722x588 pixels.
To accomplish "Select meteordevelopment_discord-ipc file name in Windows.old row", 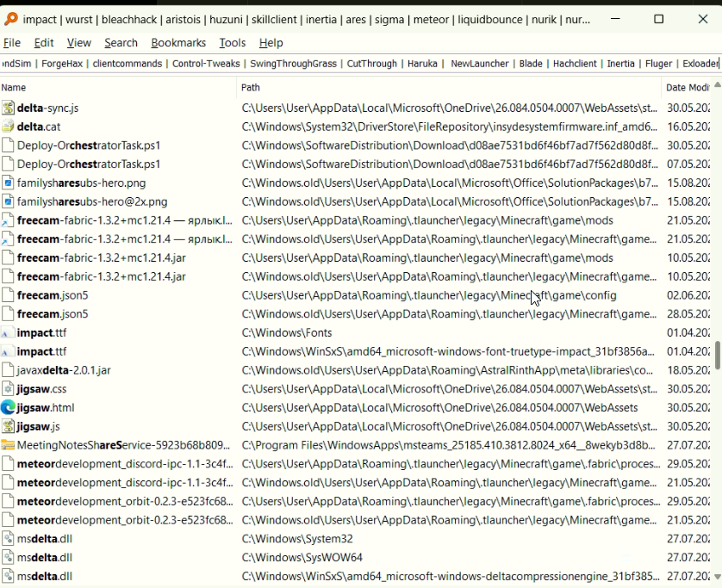I will [x=125, y=483].
